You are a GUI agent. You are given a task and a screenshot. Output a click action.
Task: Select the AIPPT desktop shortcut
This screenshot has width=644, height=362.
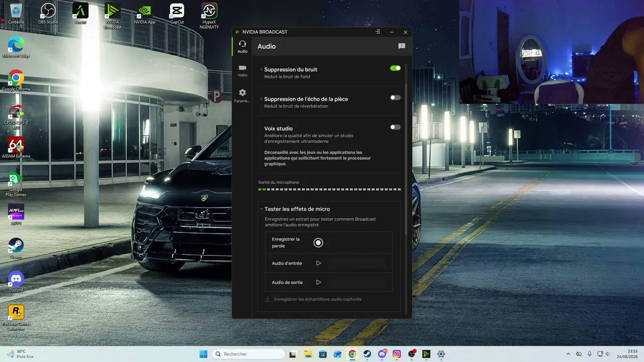point(16,215)
